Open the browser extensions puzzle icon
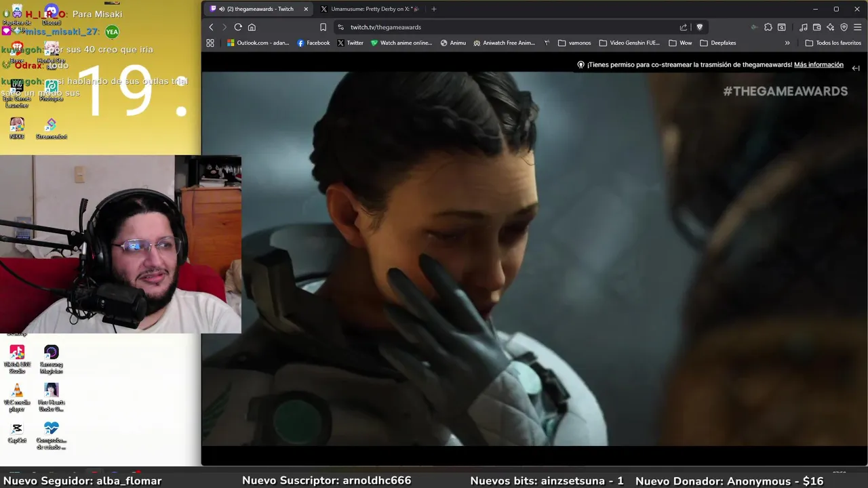This screenshot has height=488, width=868. coord(768,27)
